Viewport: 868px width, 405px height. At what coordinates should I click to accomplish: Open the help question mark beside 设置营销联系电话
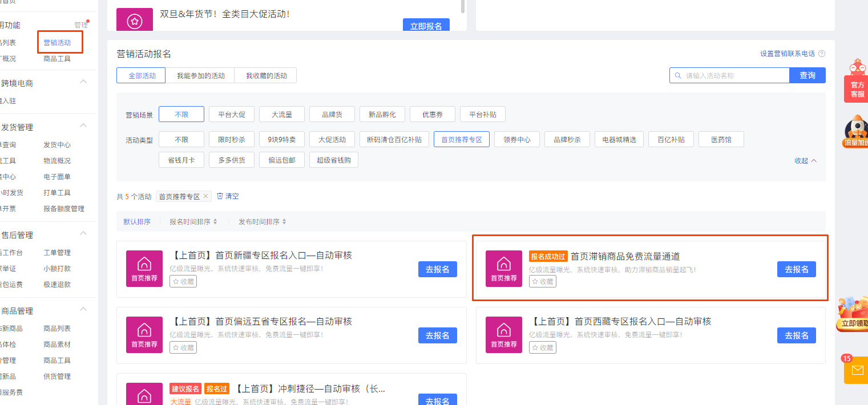(x=822, y=53)
